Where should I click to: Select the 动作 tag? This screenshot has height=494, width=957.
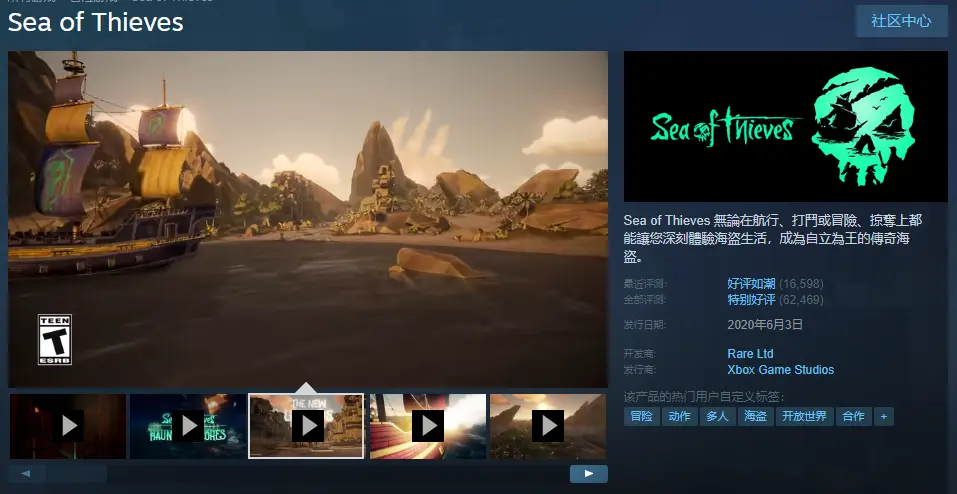click(x=679, y=416)
